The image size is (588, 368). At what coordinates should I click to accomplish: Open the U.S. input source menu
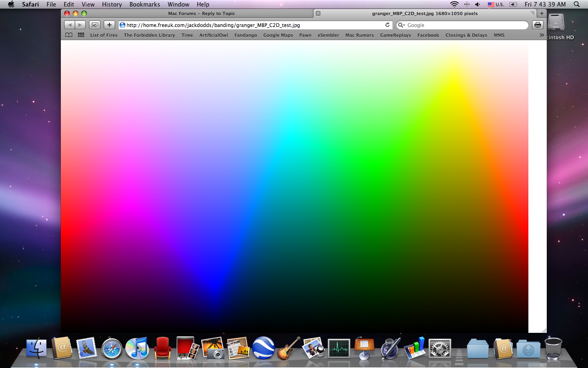pyautogui.click(x=496, y=4)
